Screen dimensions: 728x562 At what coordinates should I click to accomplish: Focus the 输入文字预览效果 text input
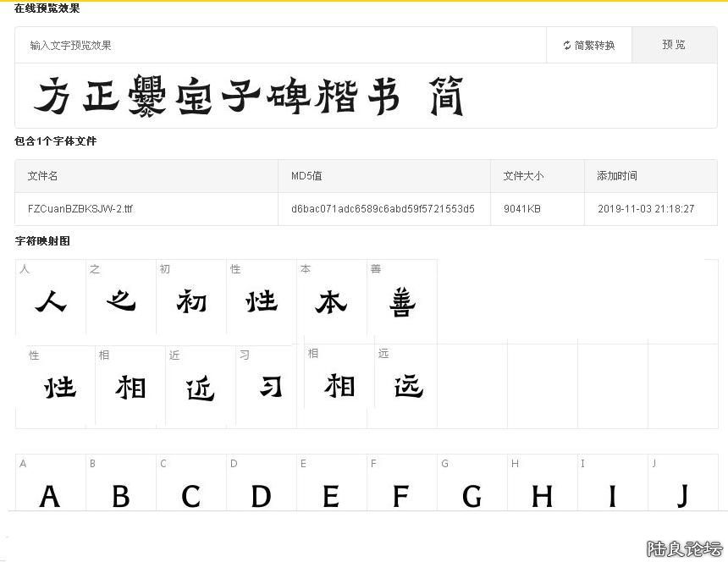click(279, 46)
